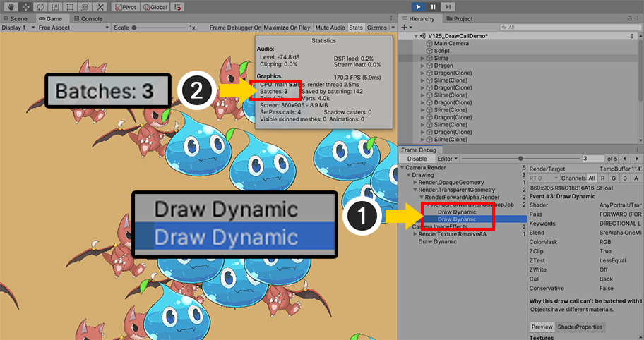Screen dimensions: 644x340
Task: Click the cube icon beside Script
Action: pos(429,51)
